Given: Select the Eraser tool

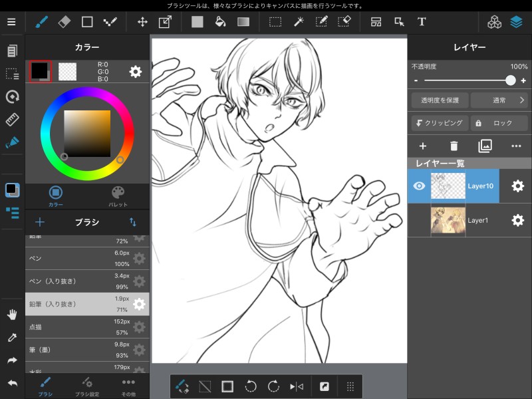Looking at the screenshot, I should pyautogui.click(x=65, y=22).
